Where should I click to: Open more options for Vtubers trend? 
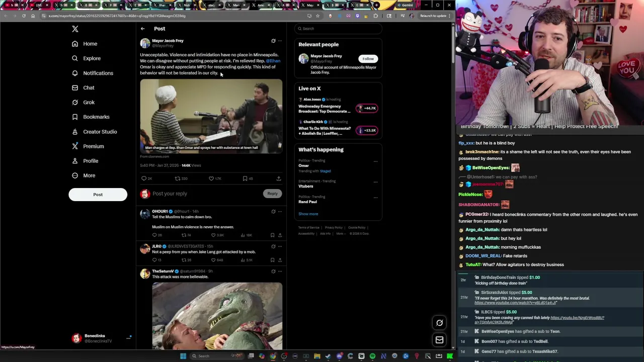(x=375, y=182)
